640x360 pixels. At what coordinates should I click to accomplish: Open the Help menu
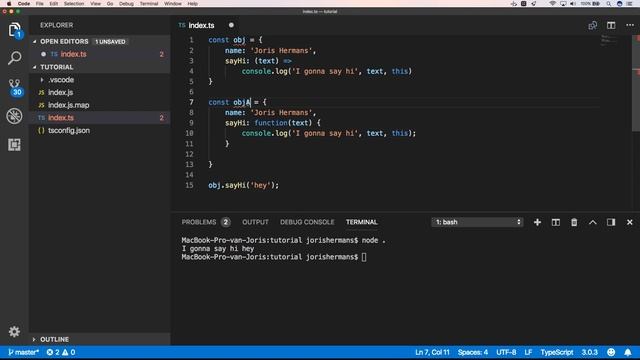click(x=193, y=4)
